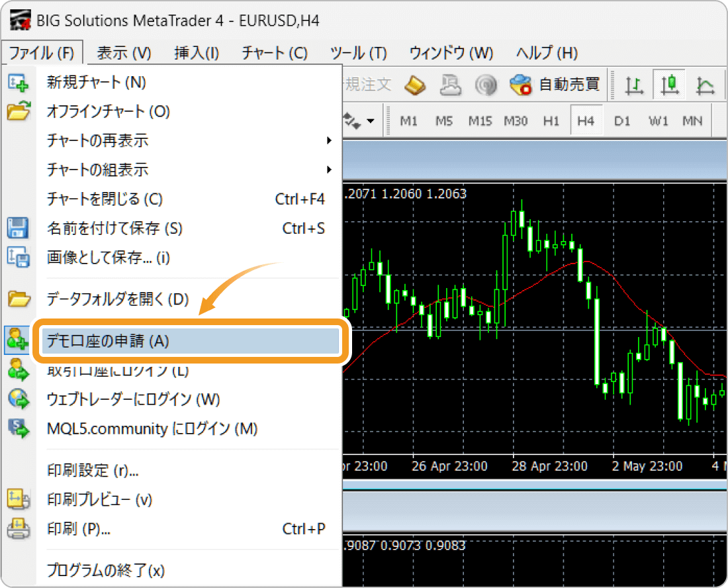Click the 28 Apr 23:00 time axis label
The image size is (728, 588).
[550, 466]
